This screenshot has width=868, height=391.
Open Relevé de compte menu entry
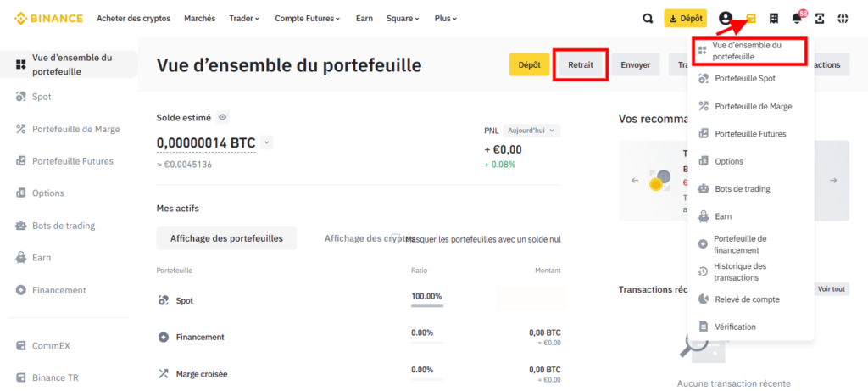click(x=745, y=299)
